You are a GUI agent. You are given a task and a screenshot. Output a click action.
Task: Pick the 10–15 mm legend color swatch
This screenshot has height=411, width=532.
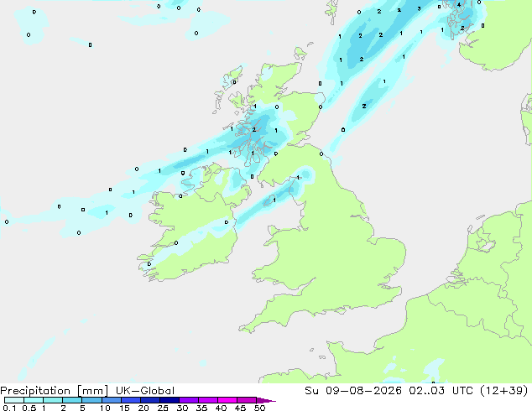(x=111, y=400)
